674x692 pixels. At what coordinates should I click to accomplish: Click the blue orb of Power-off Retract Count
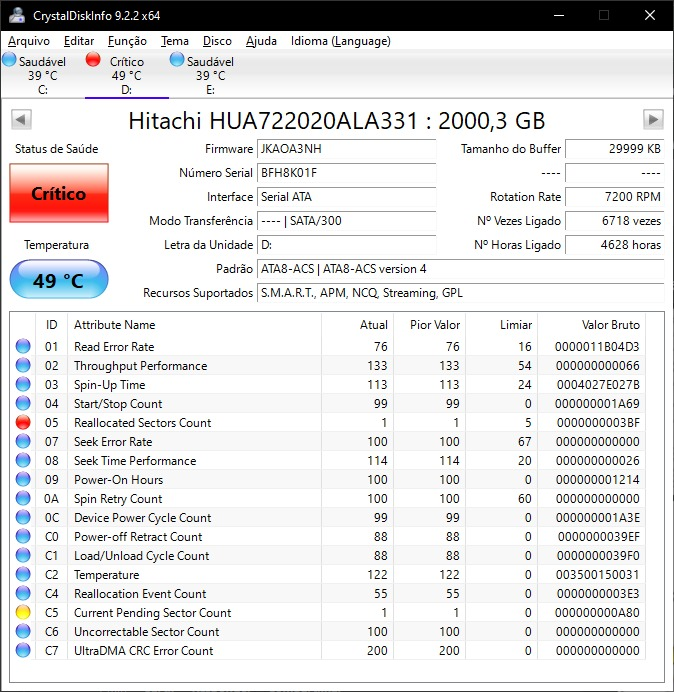click(x=23, y=536)
